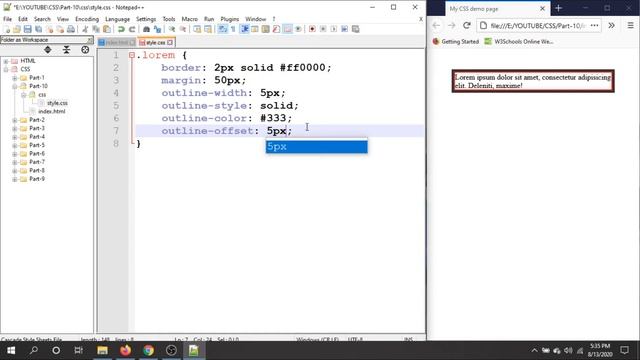Click the Save recorded macro icon
640x360 pixels.
[x=356, y=29]
